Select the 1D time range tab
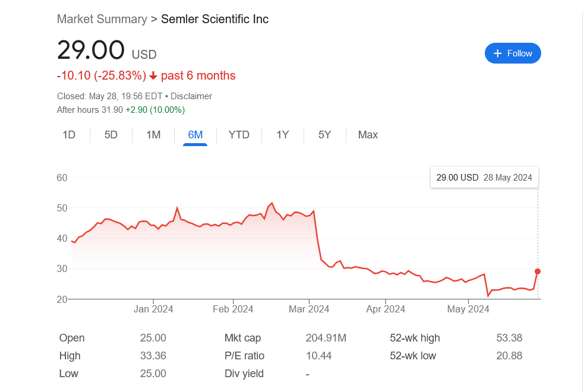 pos(69,135)
